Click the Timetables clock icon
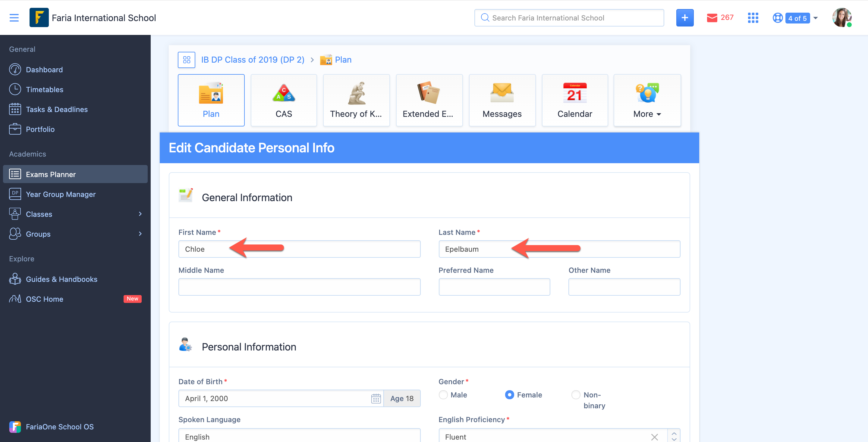The height and width of the screenshot is (442, 868). point(15,89)
